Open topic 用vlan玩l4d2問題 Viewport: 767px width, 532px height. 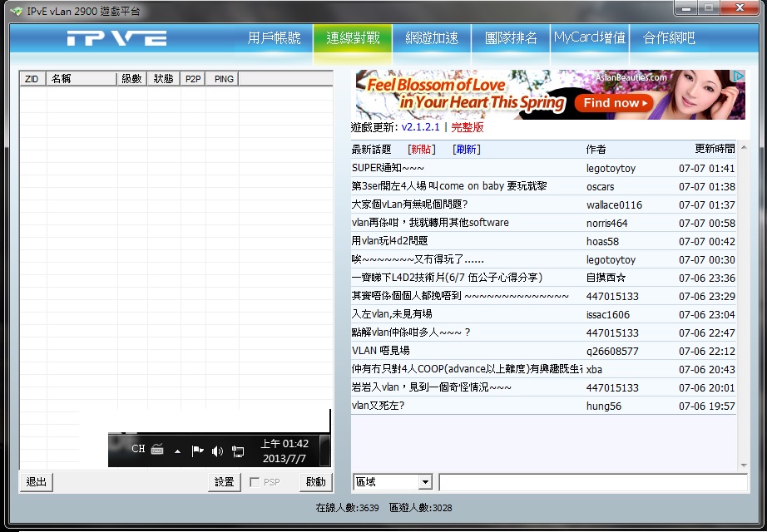pyautogui.click(x=390, y=240)
